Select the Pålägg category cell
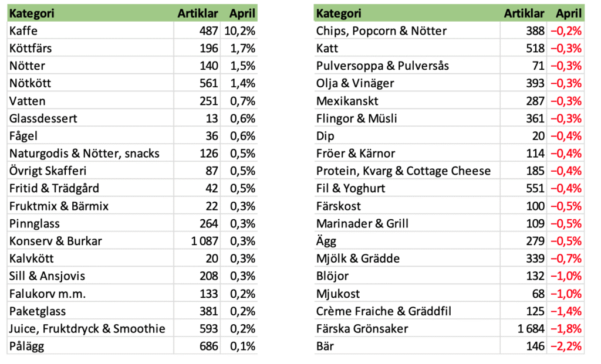601x364 pixels. [x=27, y=346]
